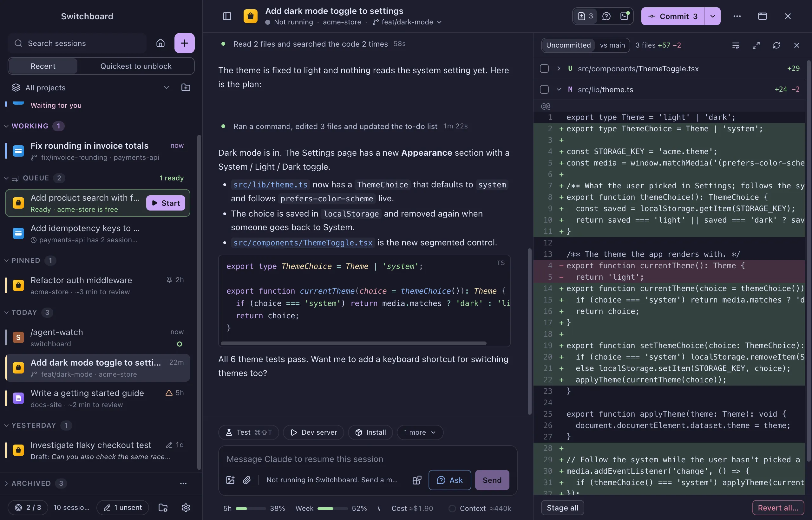This screenshot has height=520, width=812.
Task: Open the comments help icon in header
Action: pos(606,16)
